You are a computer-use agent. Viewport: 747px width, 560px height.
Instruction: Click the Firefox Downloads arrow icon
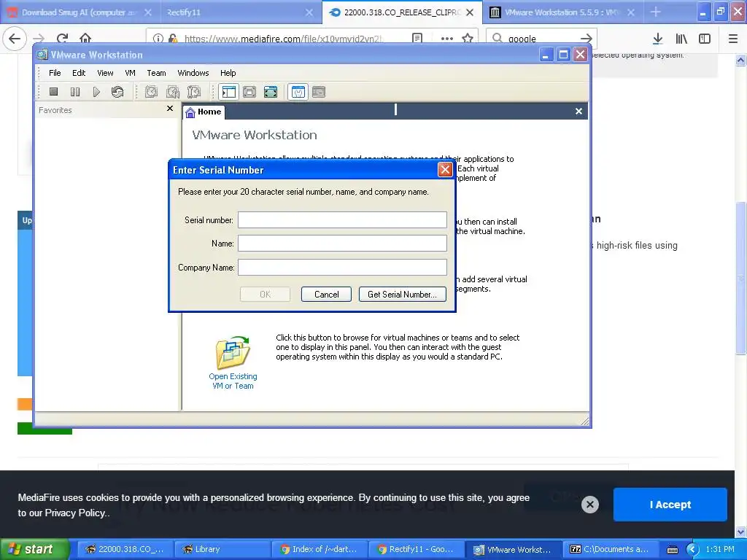click(x=657, y=39)
